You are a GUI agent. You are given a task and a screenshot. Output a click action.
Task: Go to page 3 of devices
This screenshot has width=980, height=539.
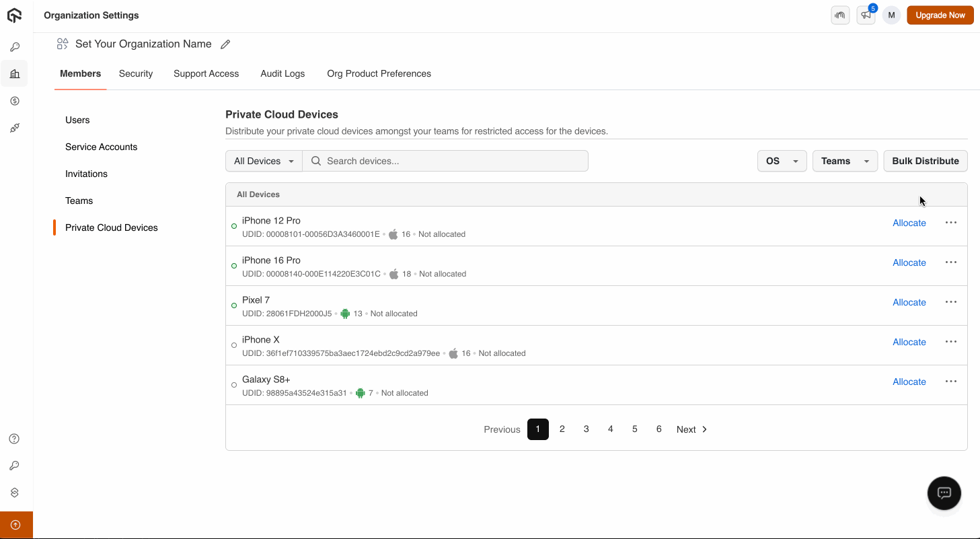coord(586,429)
